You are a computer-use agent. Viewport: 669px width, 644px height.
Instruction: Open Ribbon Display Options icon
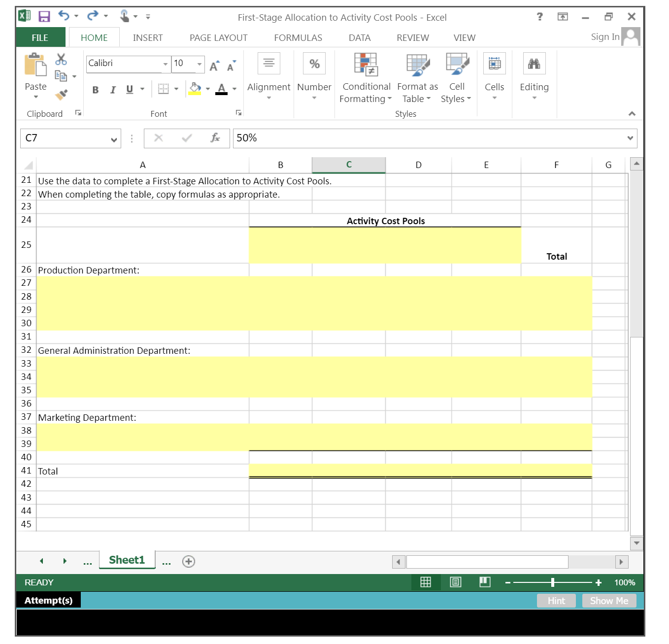point(563,17)
